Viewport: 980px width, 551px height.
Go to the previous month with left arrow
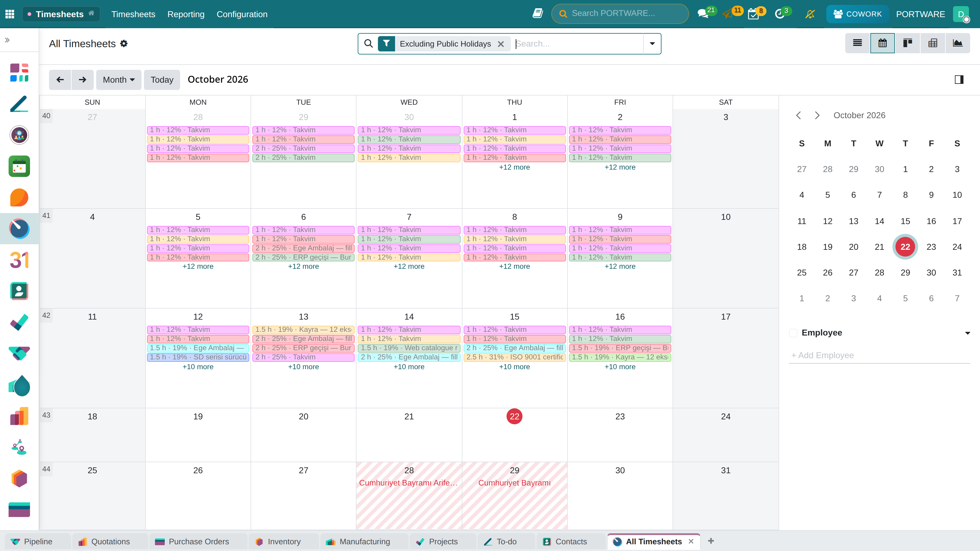(x=60, y=80)
